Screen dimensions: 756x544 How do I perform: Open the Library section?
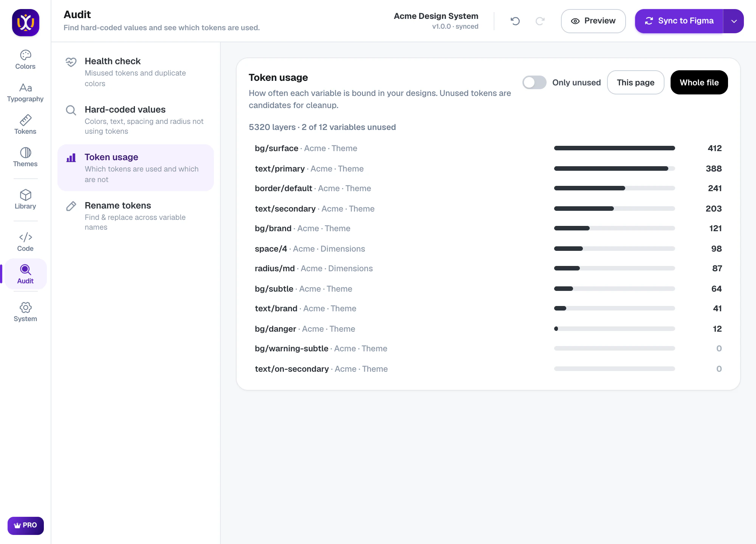pos(25,199)
